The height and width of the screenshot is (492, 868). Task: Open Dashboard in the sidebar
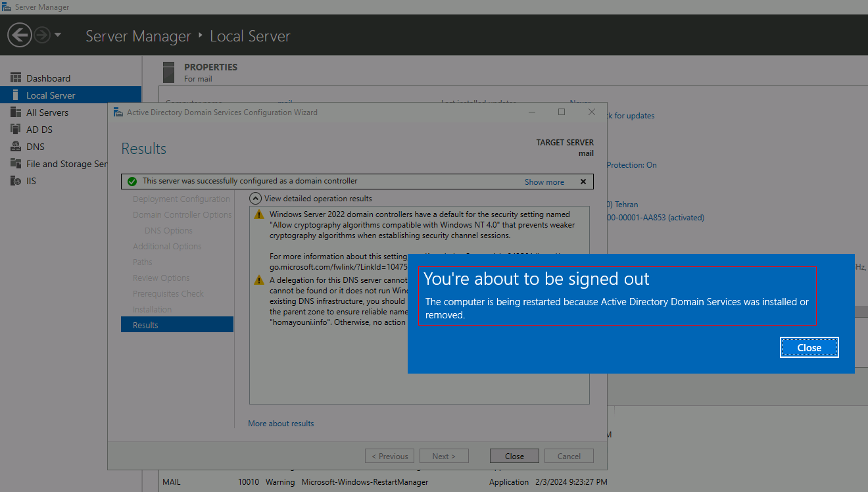click(48, 78)
